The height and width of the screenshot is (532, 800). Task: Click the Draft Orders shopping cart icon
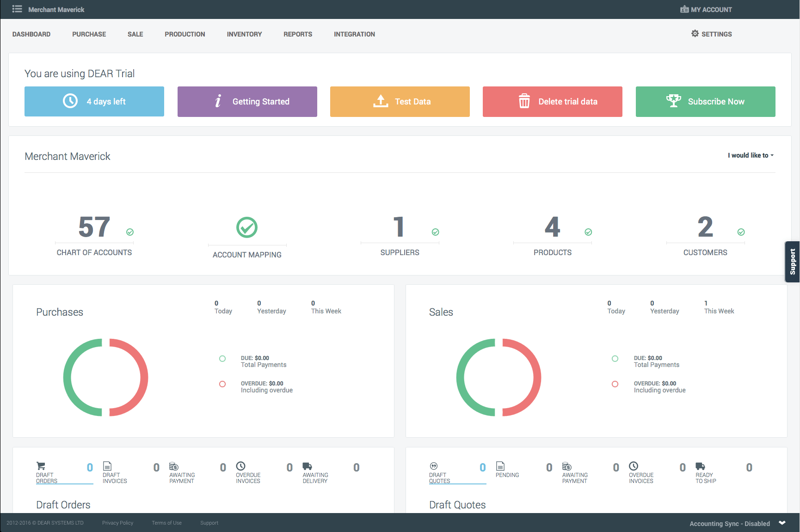[41, 466]
